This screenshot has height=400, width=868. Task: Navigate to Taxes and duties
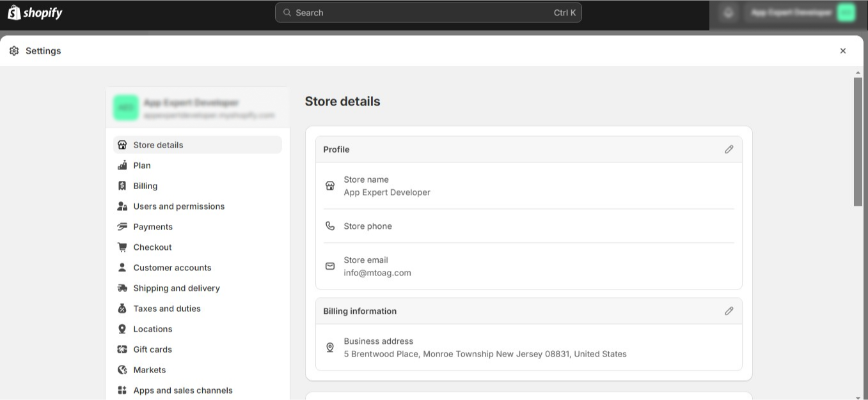coord(167,309)
